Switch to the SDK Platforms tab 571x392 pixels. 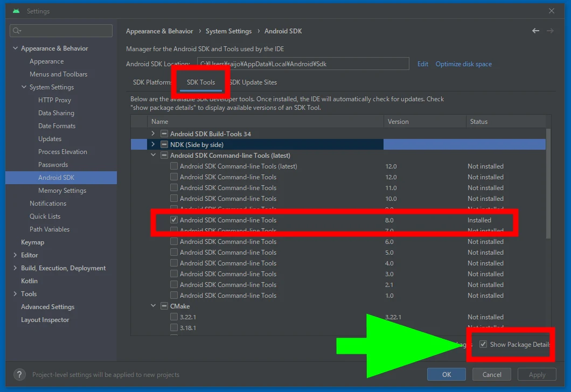[x=152, y=82]
